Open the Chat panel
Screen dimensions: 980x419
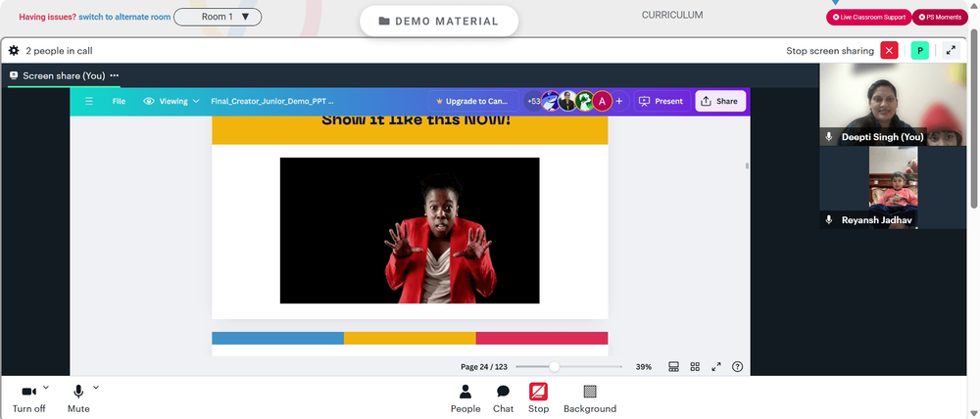503,398
